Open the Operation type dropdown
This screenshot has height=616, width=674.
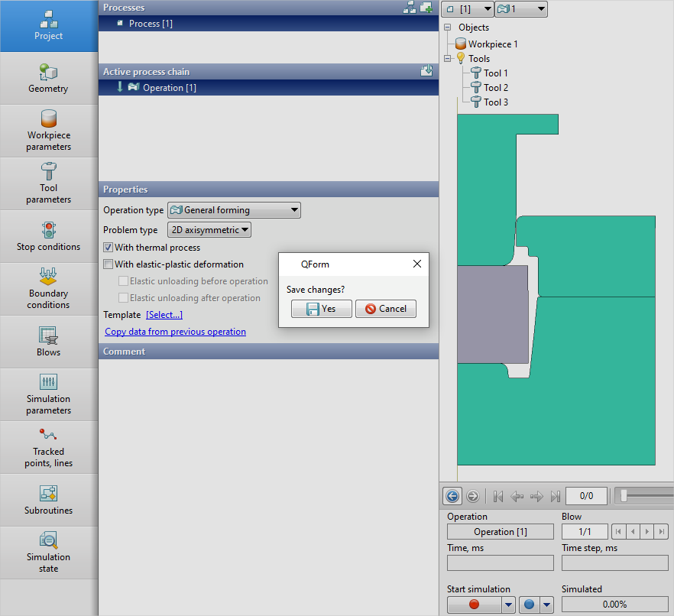[x=234, y=210]
